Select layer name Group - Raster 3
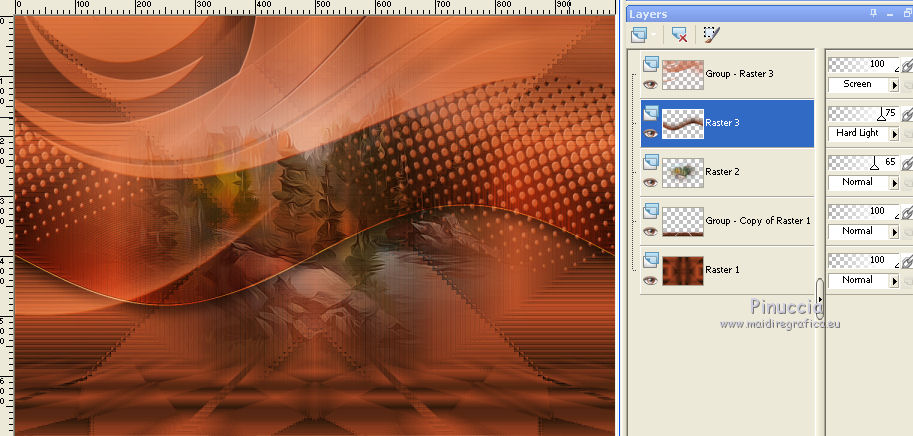This screenshot has width=913, height=436. [x=739, y=74]
